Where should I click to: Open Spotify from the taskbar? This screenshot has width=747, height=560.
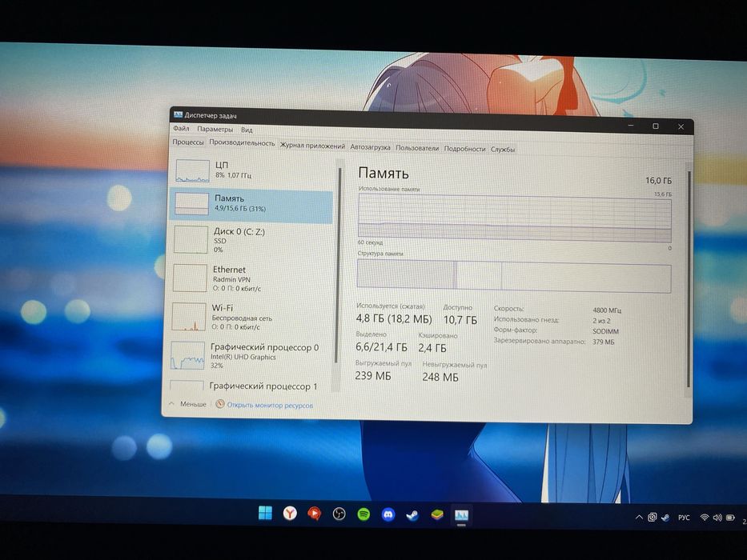(363, 514)
